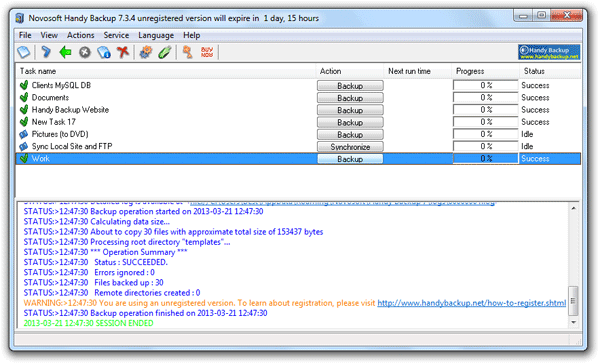Image resolution: width=600 pixels, height=364 pixels.
Task: Sort by Next run time column header
Action: (x=418, y=71)
